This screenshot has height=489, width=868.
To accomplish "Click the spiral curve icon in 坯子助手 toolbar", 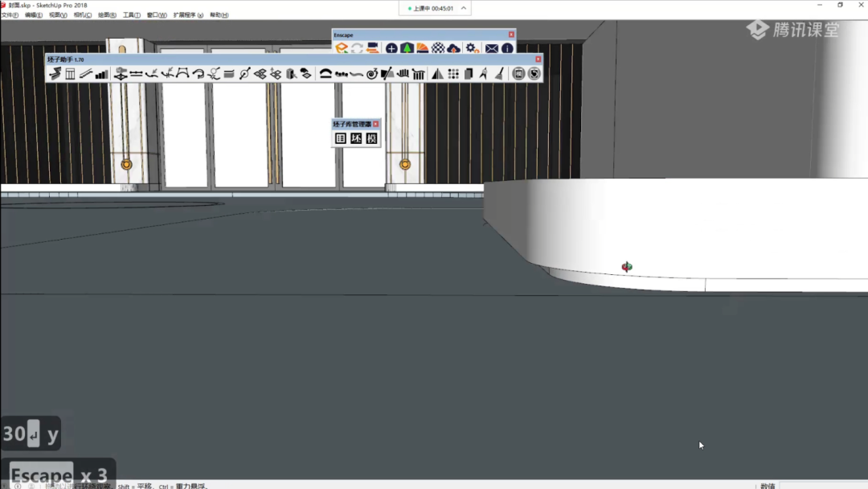I will (372, 74).
